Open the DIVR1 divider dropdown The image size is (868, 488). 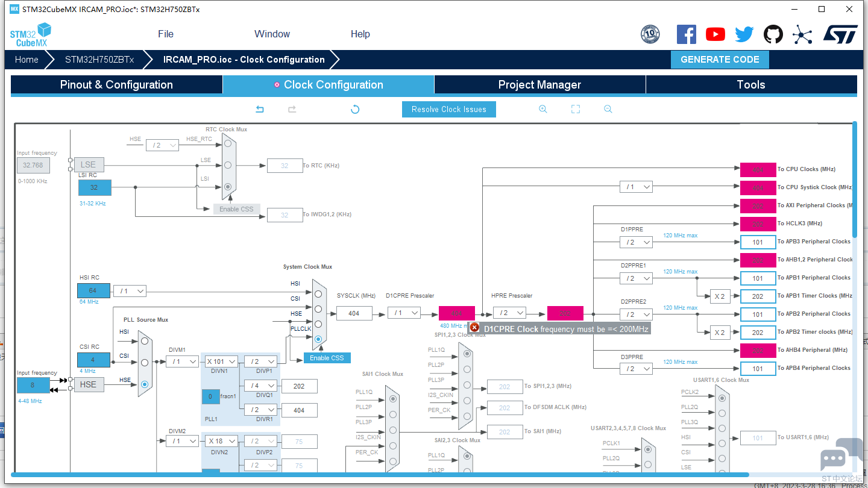[x=260, y=410]
